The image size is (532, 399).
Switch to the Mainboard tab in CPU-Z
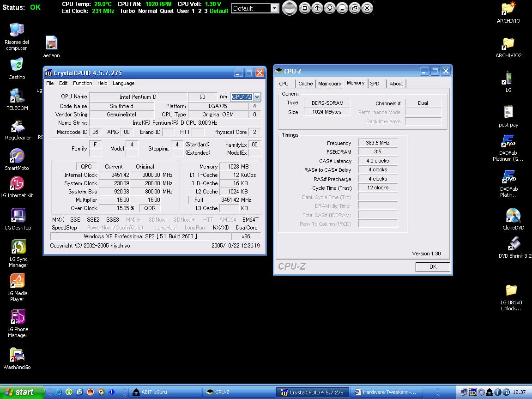pos(330,84)
